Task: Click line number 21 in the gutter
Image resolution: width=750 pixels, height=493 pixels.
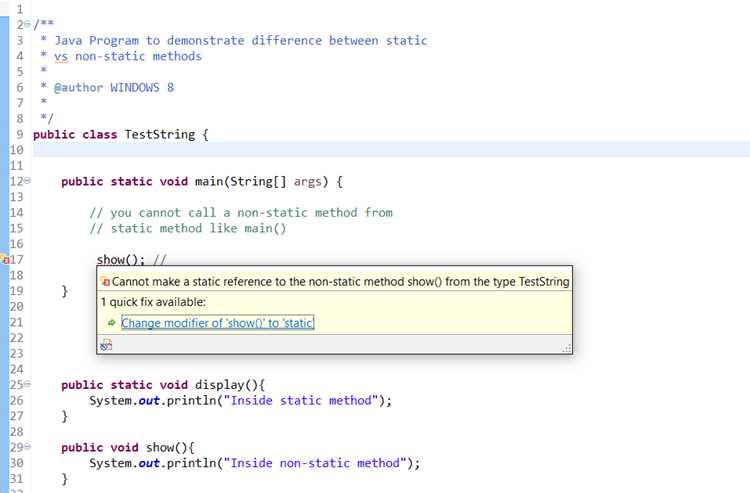Action: (16, 322)
